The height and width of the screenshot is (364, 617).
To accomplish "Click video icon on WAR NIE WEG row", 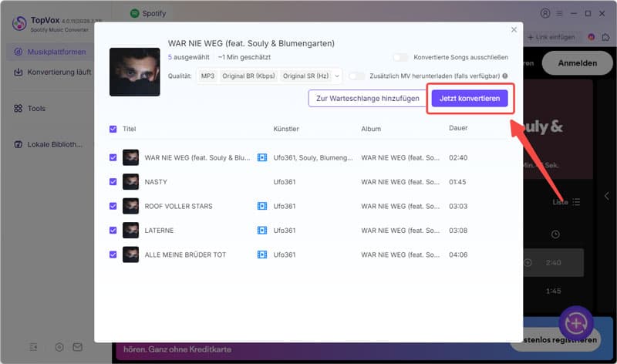I will pos(262,157).
